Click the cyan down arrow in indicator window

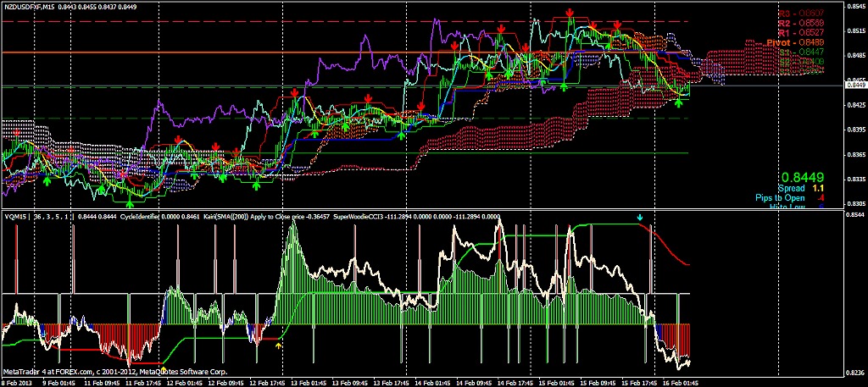click(x=641, y=218)
